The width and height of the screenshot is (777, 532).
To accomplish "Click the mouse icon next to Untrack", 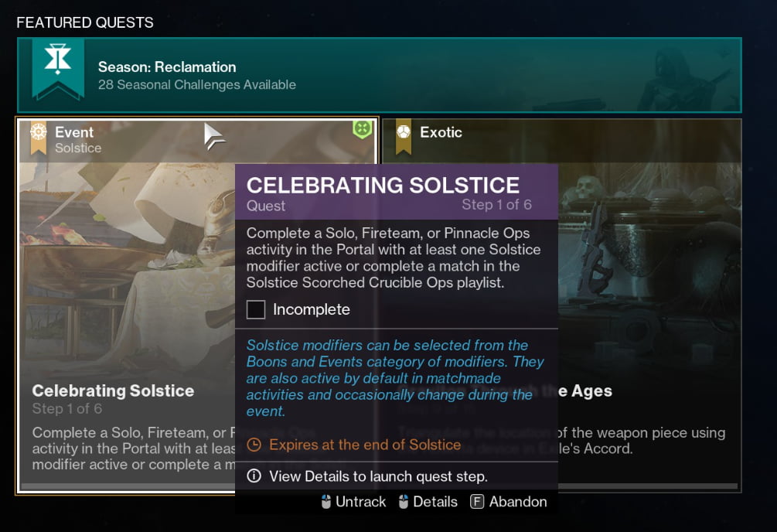I will click(326, 502).
